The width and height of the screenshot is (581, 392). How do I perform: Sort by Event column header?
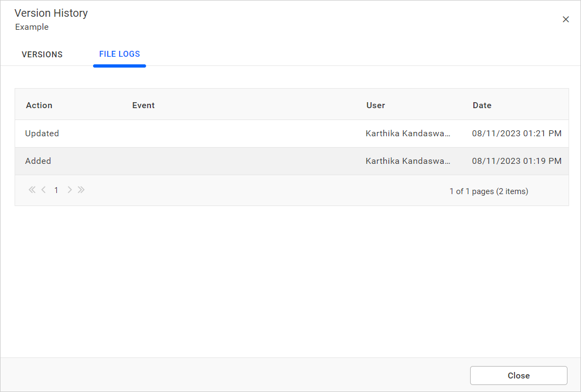tap(143, 105)
